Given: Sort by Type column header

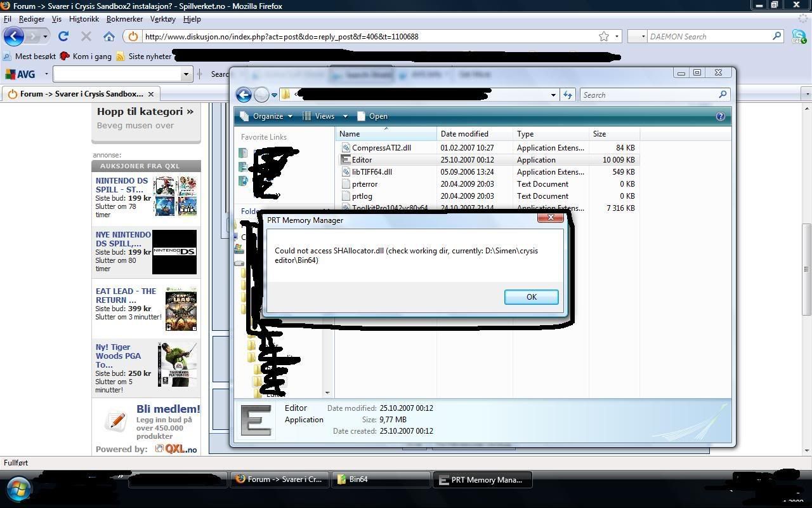Looking at the screenshot, I should point(551,134).
